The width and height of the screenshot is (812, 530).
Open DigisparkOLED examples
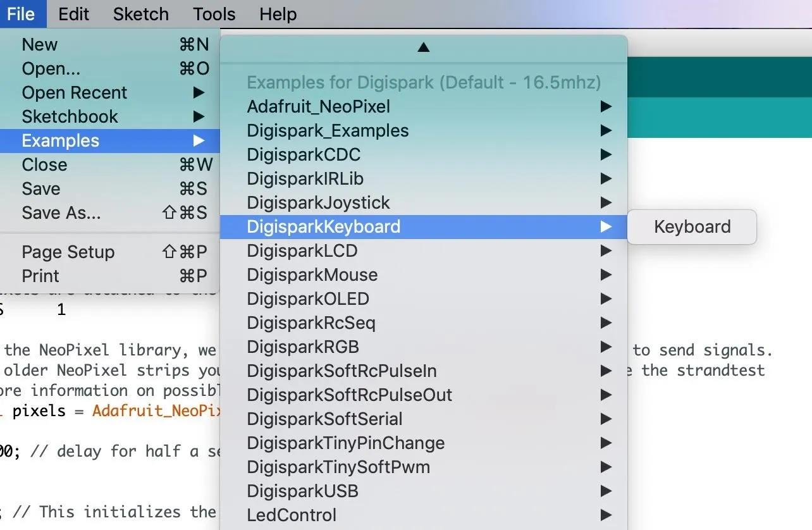point(424,299)
